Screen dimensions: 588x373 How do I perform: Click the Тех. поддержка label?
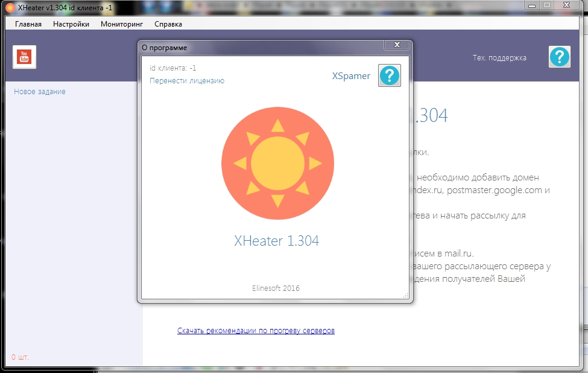499,58
